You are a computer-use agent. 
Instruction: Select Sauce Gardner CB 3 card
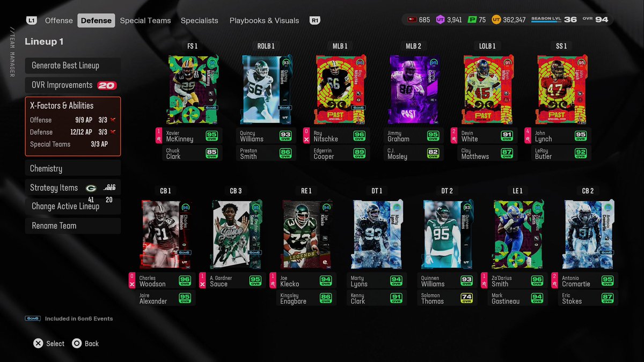tap(237, 234)
